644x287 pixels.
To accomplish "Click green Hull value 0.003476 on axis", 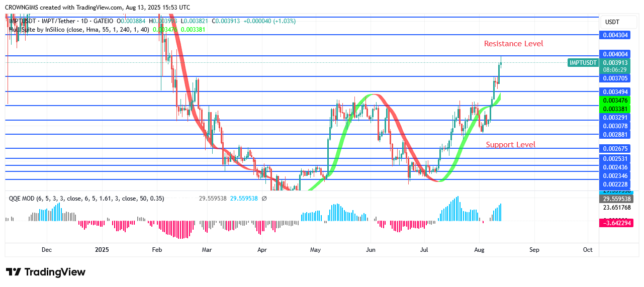I will pos(616,101).
